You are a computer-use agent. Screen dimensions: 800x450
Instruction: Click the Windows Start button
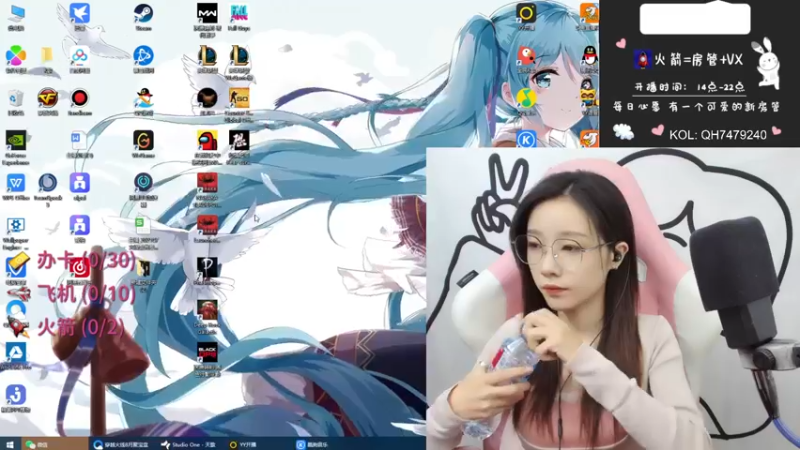click(9, 444)
